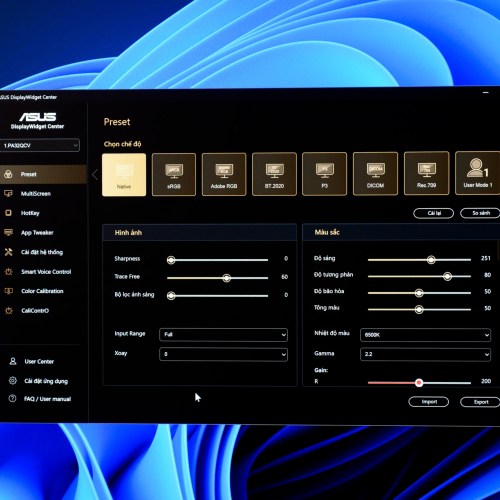Select the sRGB preset mode
Image resolution: width=500 pixels, height=500 pixels.
tap(174, 174)
